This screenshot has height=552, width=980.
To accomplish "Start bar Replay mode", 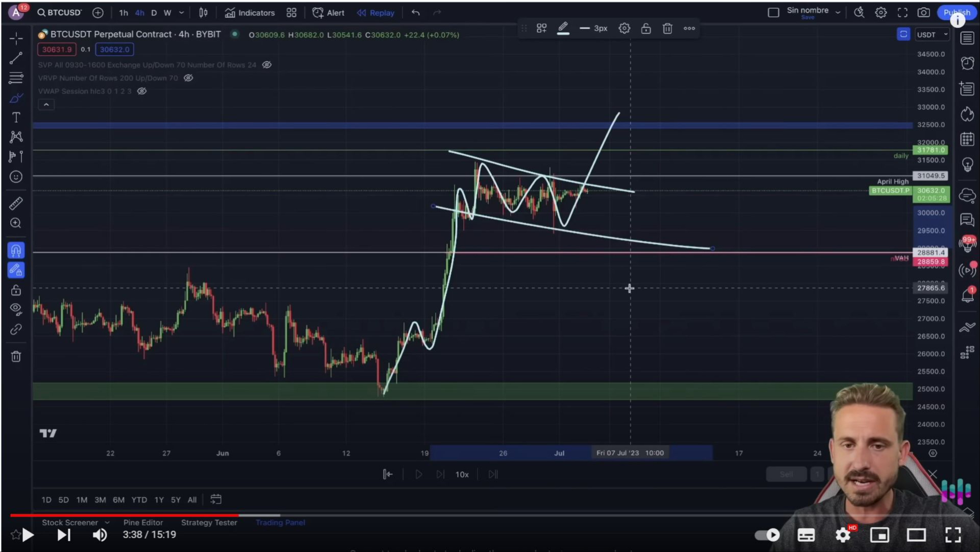I will 376,13.
